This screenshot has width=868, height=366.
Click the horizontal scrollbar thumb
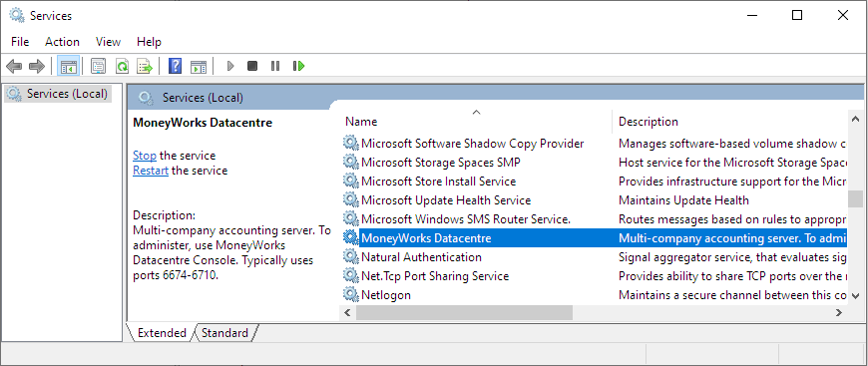click(464, 313)
